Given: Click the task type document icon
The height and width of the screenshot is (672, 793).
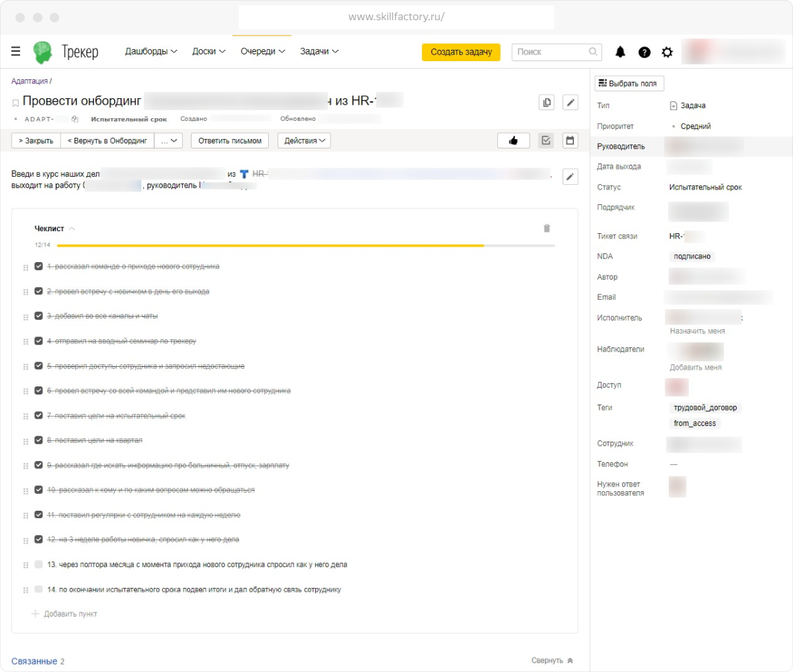Looking at the screenshot, I should tap(673, 106).
